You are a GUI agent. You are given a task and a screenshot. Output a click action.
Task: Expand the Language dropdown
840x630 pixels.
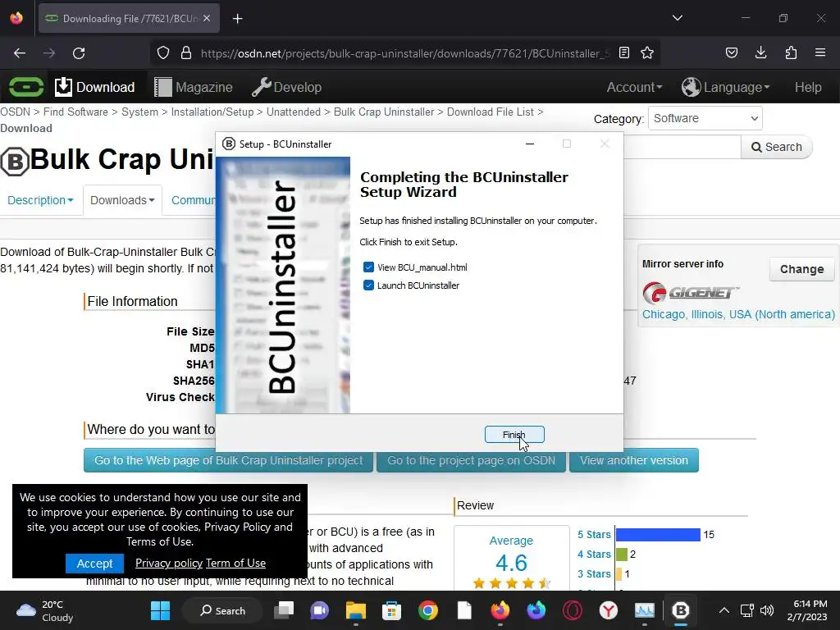coord(725,87)
